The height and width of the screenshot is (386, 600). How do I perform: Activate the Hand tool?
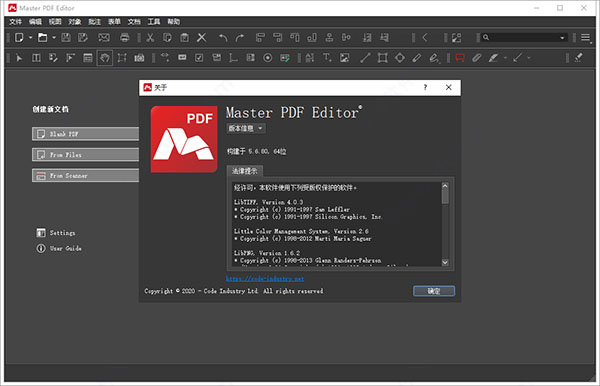point(104,58)
